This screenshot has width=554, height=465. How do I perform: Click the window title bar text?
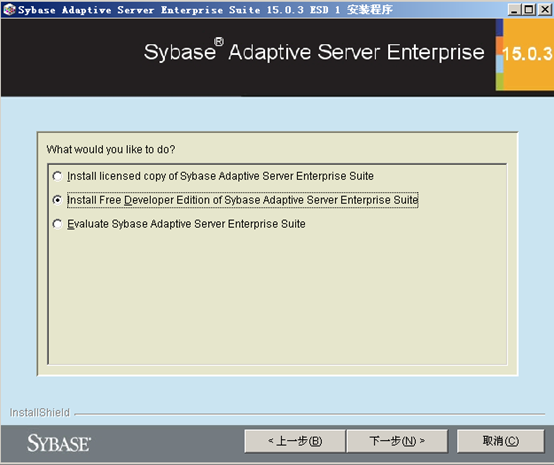(x=205, y=10)
